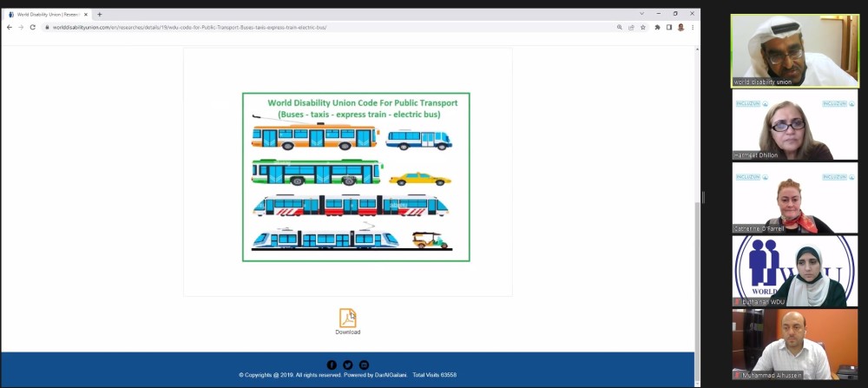Select the World Disability Union browser tab
This screenshot has width=868, height=388.
[x=48, y=15]
